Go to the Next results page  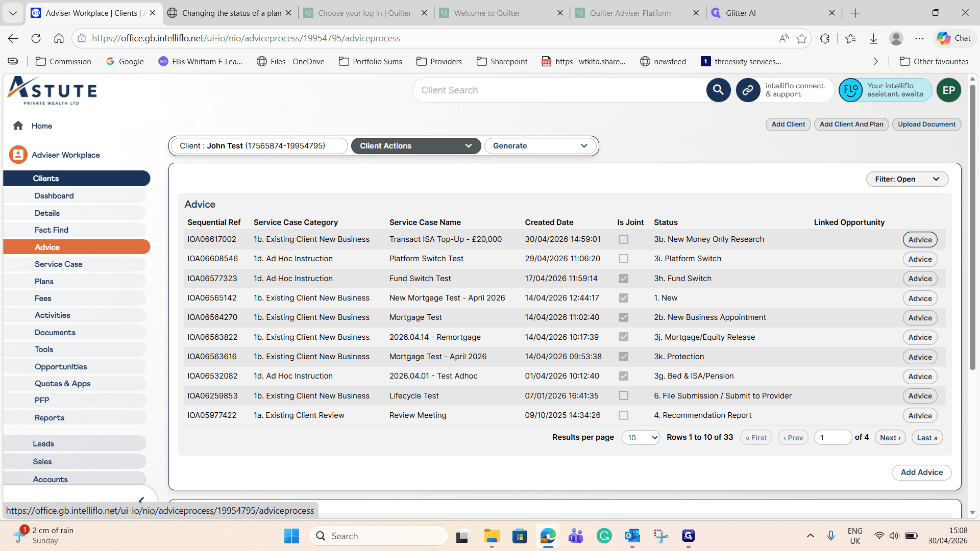point(890,438)
